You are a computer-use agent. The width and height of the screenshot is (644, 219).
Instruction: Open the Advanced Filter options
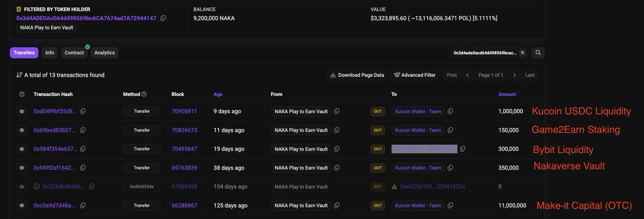click(414, 75)
